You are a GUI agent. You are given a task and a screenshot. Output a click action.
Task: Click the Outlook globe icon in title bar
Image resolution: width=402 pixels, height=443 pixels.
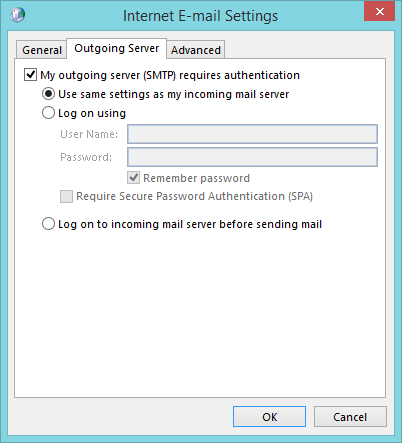click(x=18, y=15)
